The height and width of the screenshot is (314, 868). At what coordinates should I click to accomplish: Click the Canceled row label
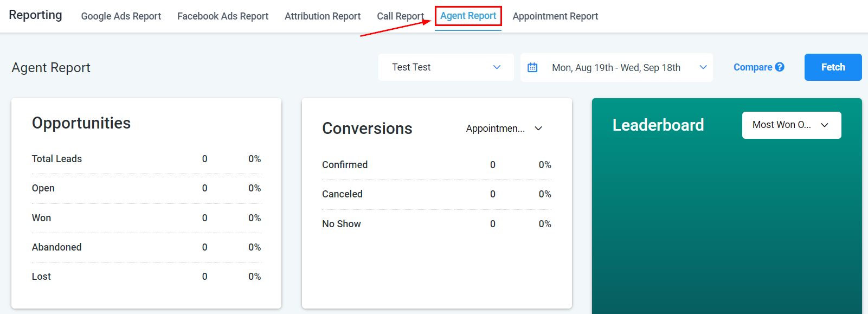(342, 194)
